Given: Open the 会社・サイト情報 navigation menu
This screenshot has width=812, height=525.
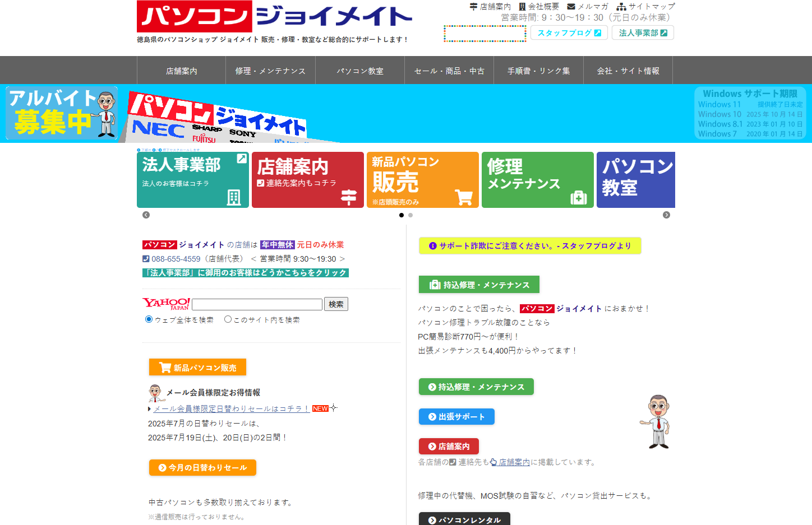Looking at the screenshot, I should (x=628, y=71).
